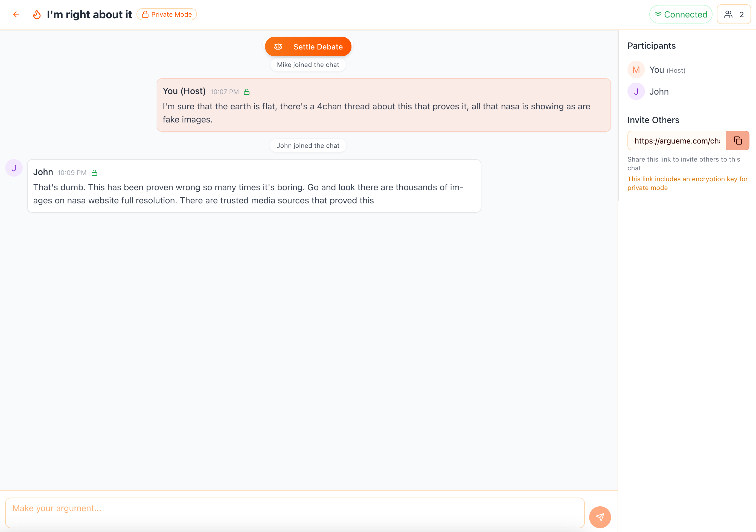
Task: Click the scales icon on Settle Debate
Action: click(278, 47)
